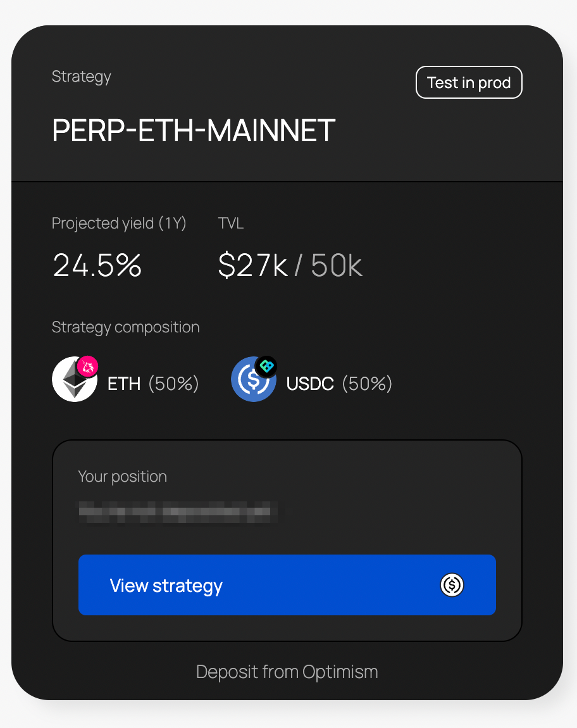Click the USDC (50%) composition label
577x728 pixels.
339,384
